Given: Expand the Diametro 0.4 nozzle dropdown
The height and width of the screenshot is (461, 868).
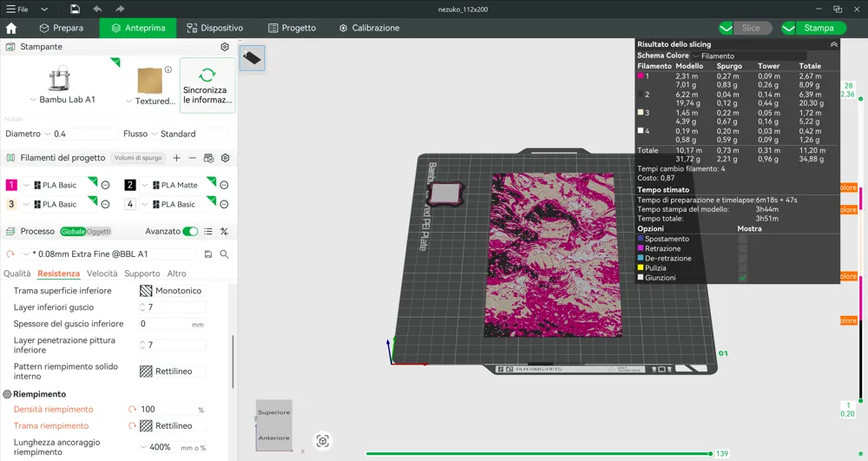Looking at the screenshot, I should (81, 134).
